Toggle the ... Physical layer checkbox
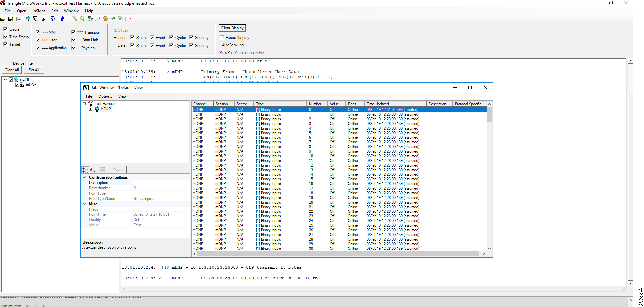This screenshot has width=644, height=307. [73, 48]
